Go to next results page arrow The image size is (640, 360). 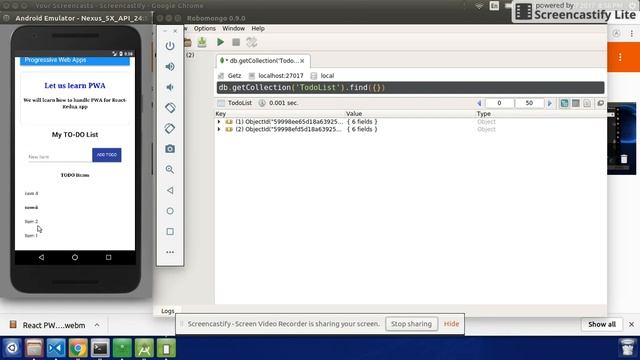click(x=550, y=103)
